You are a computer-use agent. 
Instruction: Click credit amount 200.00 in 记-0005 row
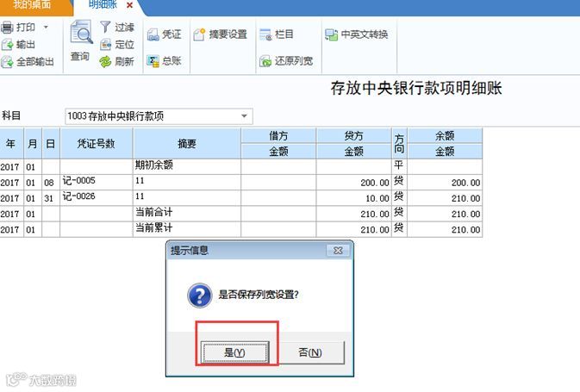(353, 183)
